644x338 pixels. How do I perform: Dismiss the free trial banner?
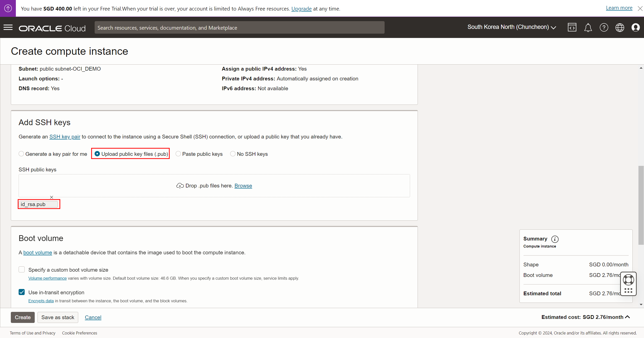pos(640,9)
